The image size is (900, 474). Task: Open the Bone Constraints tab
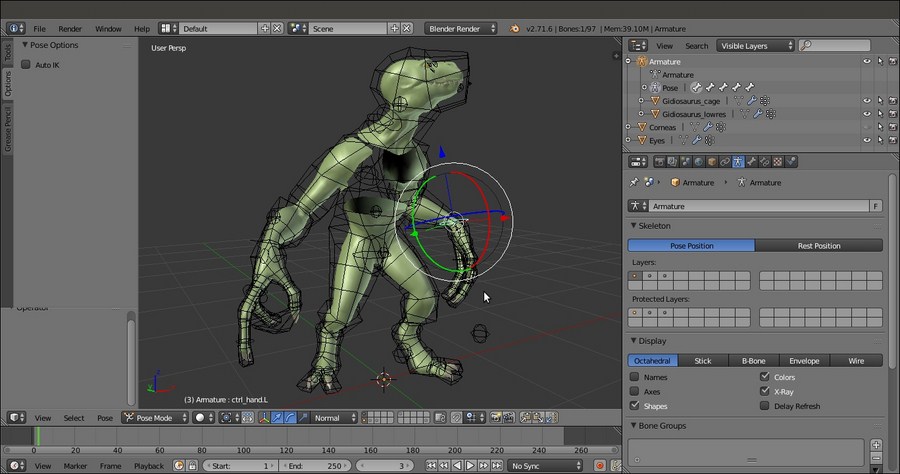click(765, 162)
